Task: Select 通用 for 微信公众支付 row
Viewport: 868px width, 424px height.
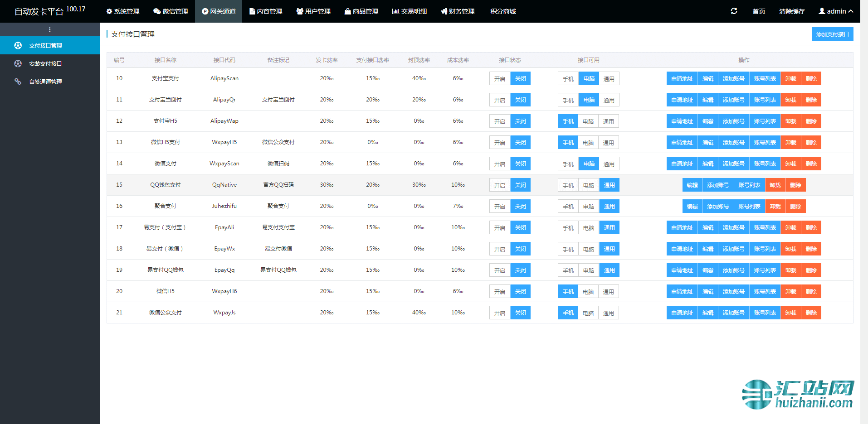Action: 609,313
